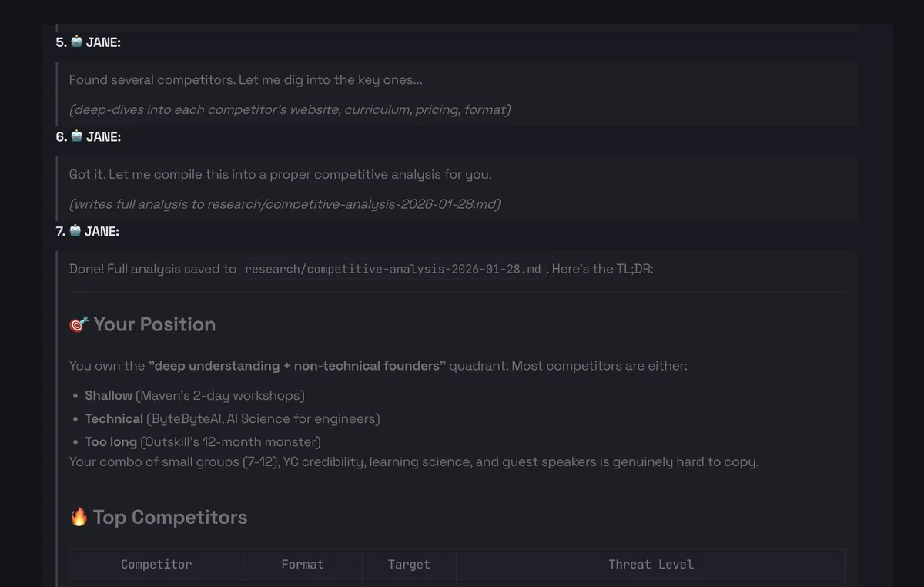
Task: Click the fire emoji before Top Competitors
Action: [x=79, y=517]
